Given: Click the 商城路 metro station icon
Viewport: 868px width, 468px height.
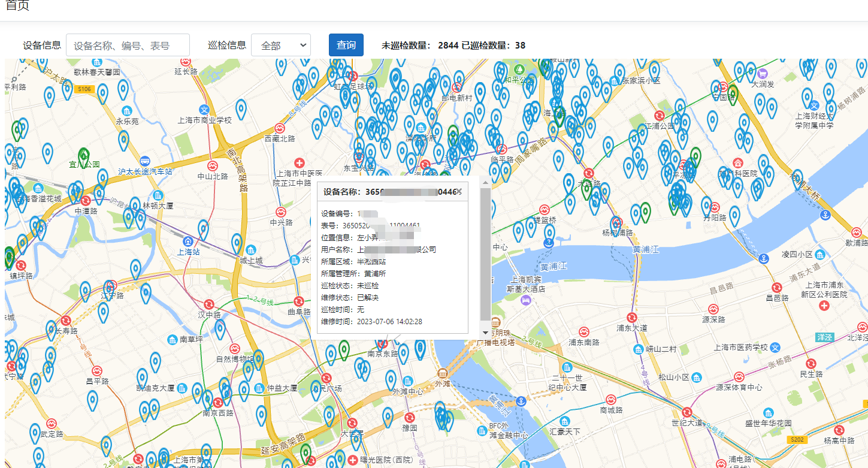Looking at the screenshot, I should pos(611,399).
